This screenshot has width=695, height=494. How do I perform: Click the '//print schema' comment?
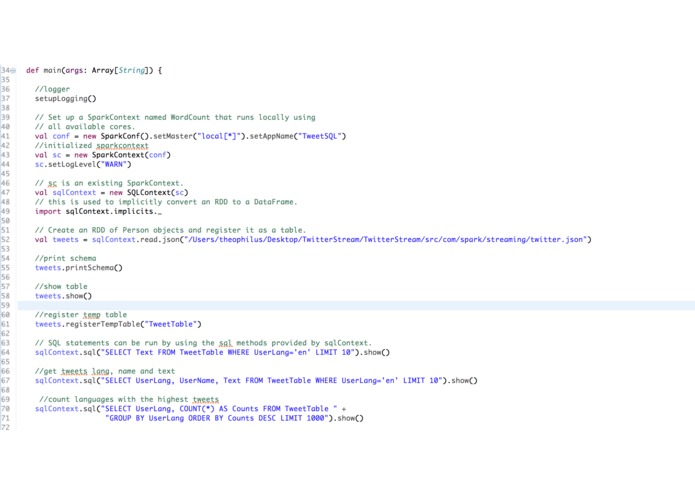66,258
